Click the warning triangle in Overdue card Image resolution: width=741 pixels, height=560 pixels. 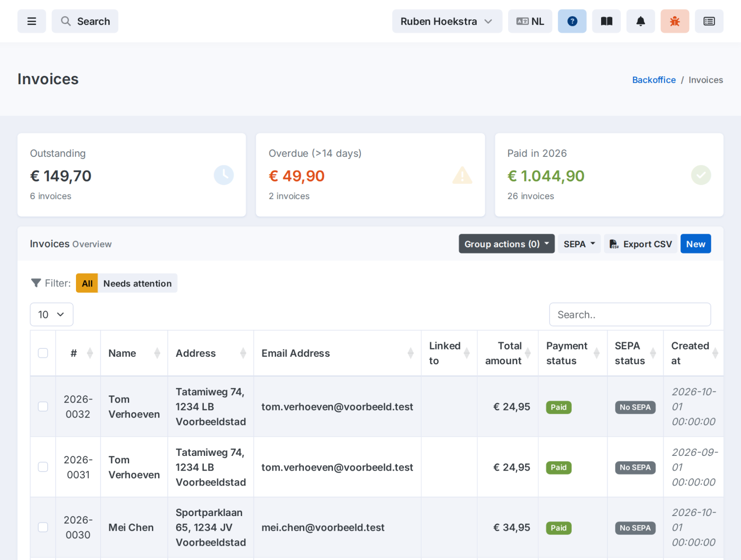point(462,175)
